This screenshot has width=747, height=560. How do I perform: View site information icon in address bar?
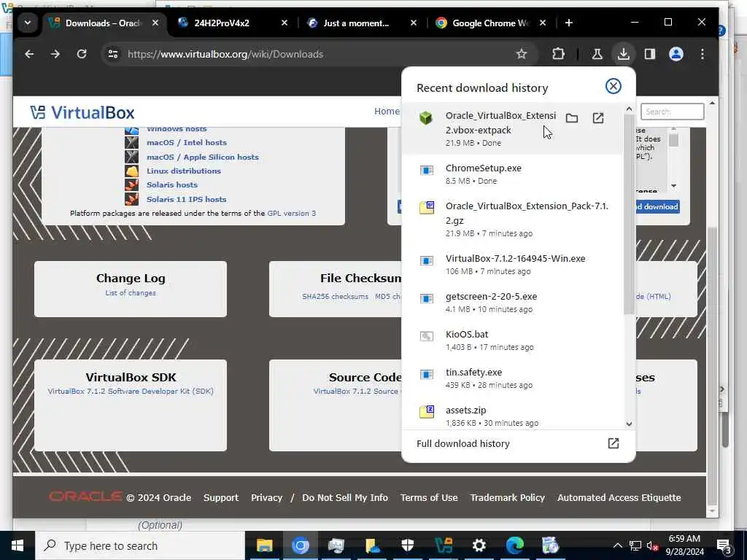[113, 54]
